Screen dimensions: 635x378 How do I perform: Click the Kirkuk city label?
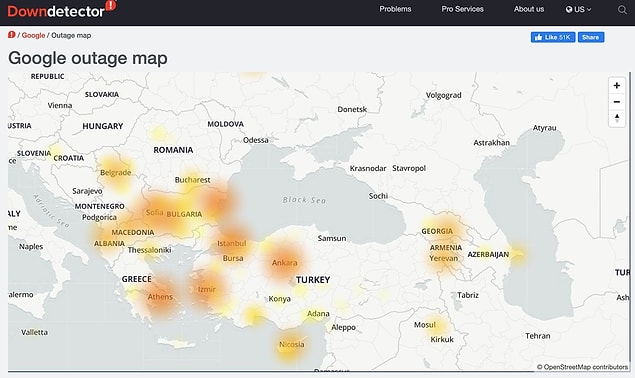pyautogui.click(x=442, y=340)
